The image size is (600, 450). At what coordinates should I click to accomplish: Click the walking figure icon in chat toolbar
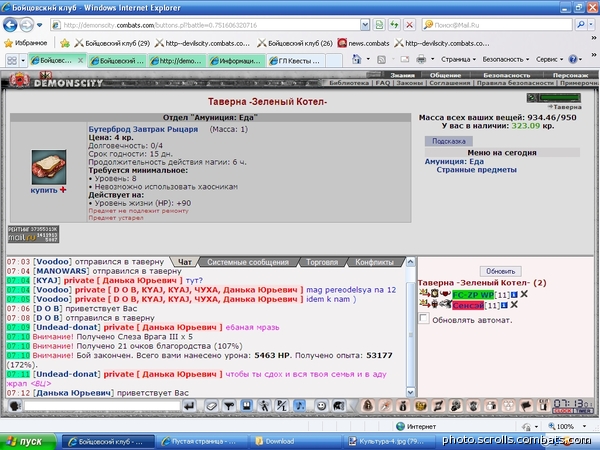coord(264,406)
